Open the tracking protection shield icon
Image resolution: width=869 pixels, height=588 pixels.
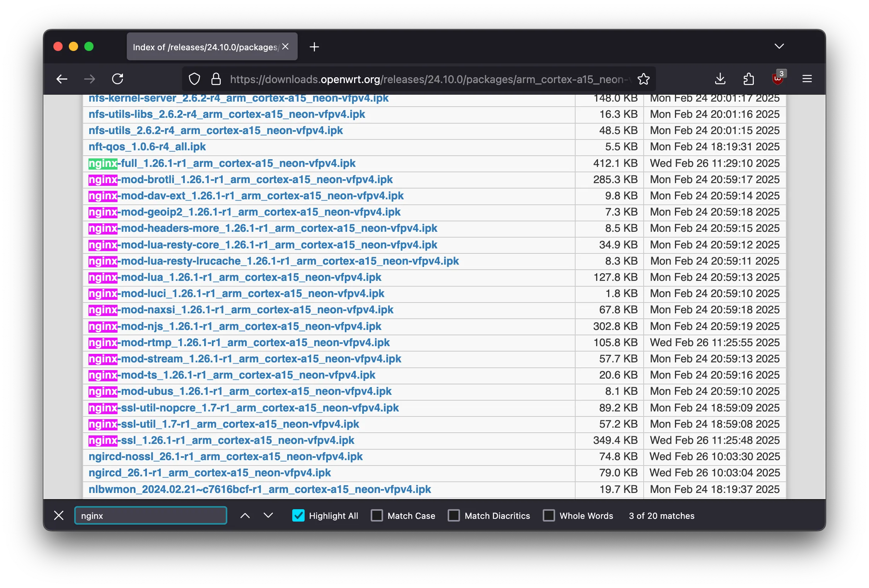(x=194, y=79)
